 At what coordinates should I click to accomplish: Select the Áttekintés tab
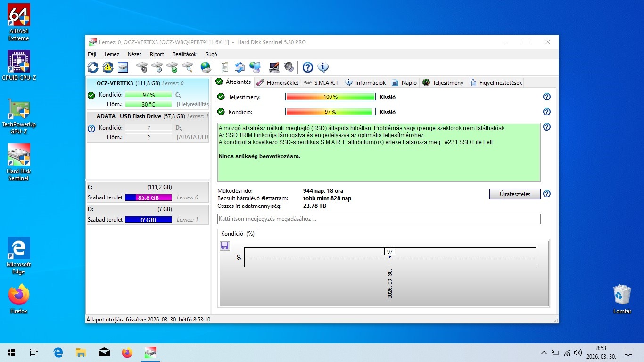[233, 82]
